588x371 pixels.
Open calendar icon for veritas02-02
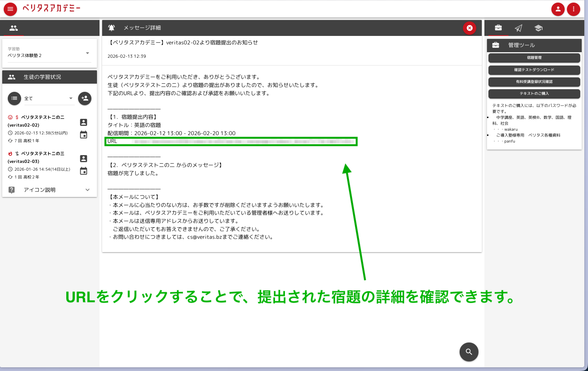click(84, 135)
